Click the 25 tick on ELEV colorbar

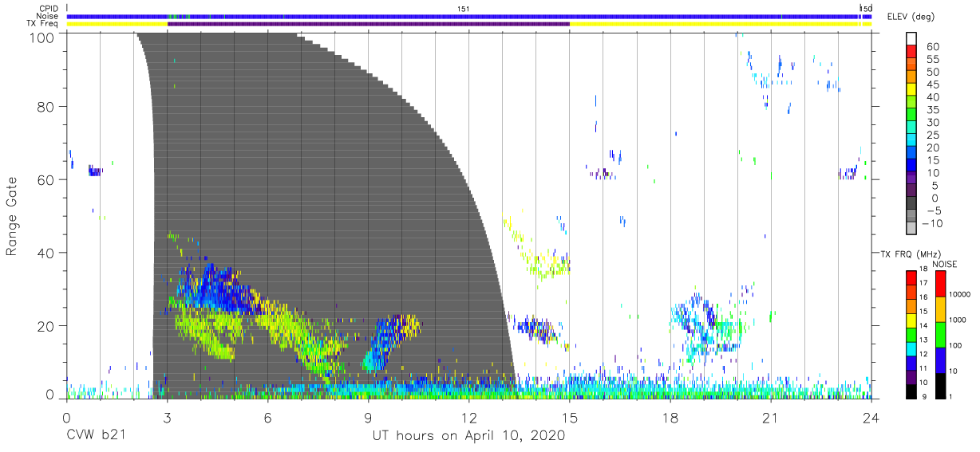click(x=931, y=136)
